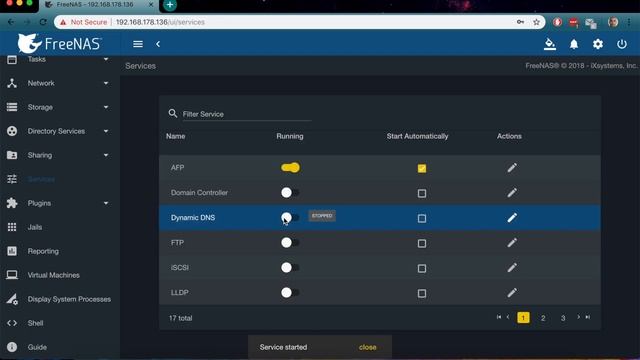This screenshot has height=360, width=640.
Task: Expand the Plugins sidebar arrow
Action: 106,203
